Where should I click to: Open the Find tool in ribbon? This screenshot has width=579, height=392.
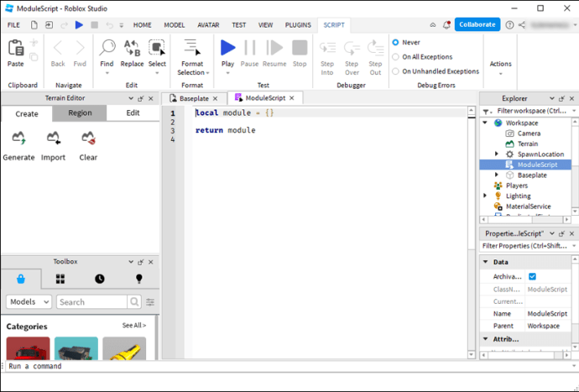[x=107, y=50]
